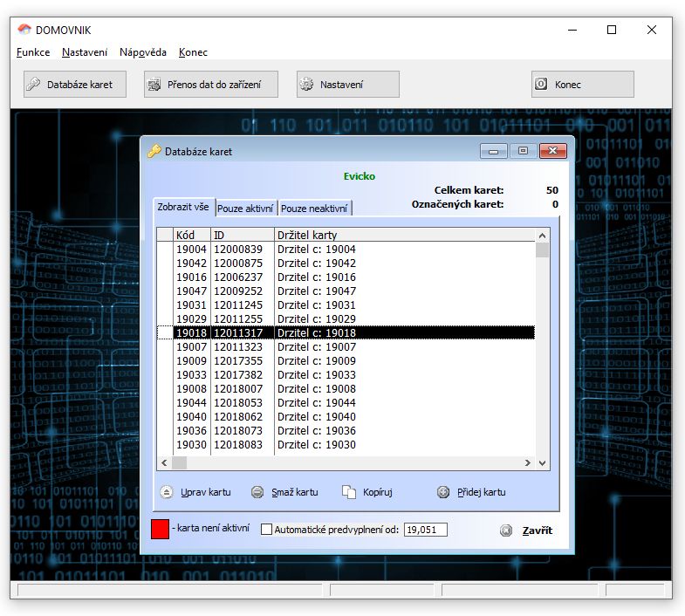This screenshot has height=616, width=685.
Task: Click the Uprav kartu icon
Action: (168, 492)
